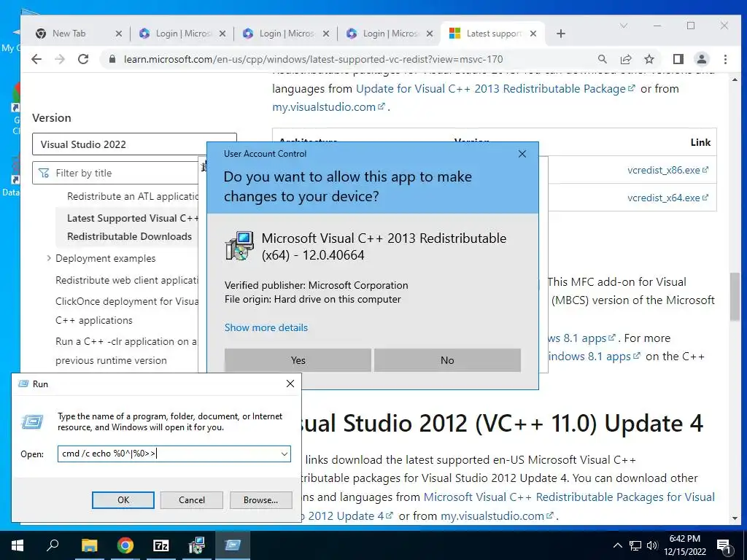Open Update for Visual C++ 2013 link

(x=495, y=88)
